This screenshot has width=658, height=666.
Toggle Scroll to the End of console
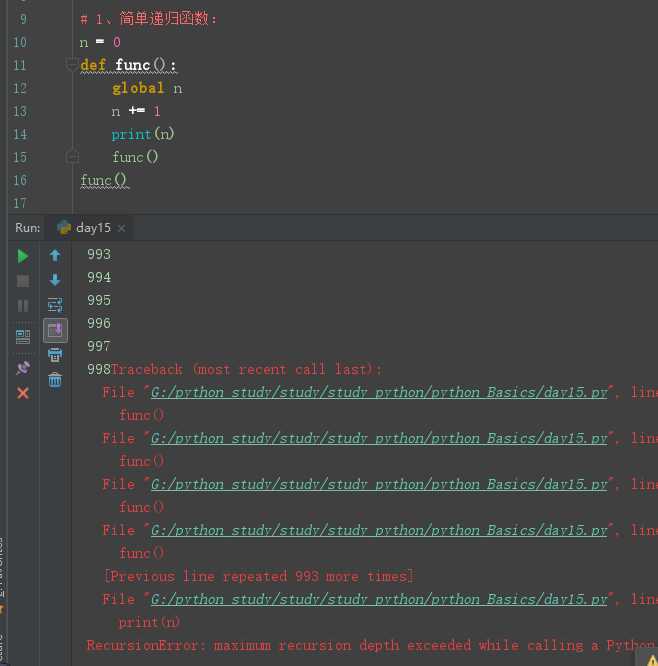tap(55, 330)
